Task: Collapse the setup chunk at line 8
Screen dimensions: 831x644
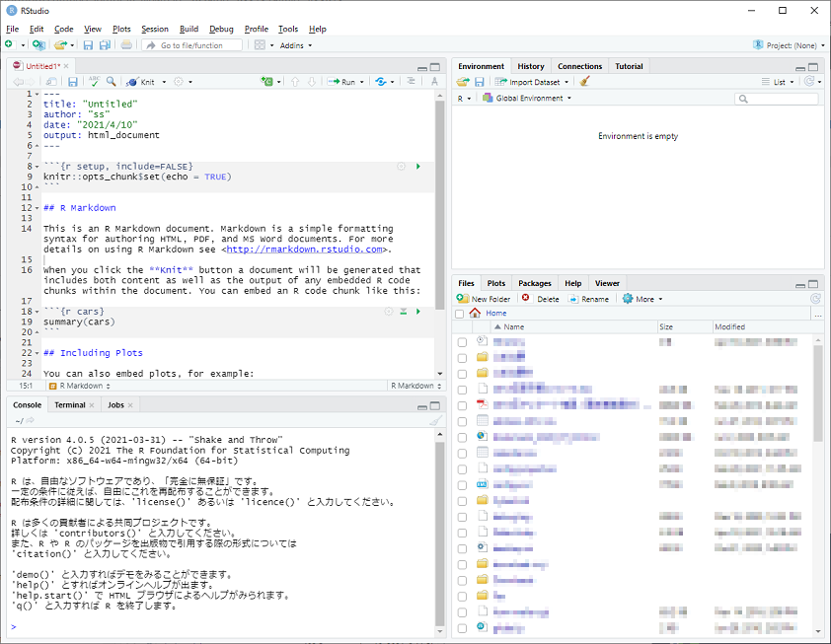Action: tap(38, 167)
